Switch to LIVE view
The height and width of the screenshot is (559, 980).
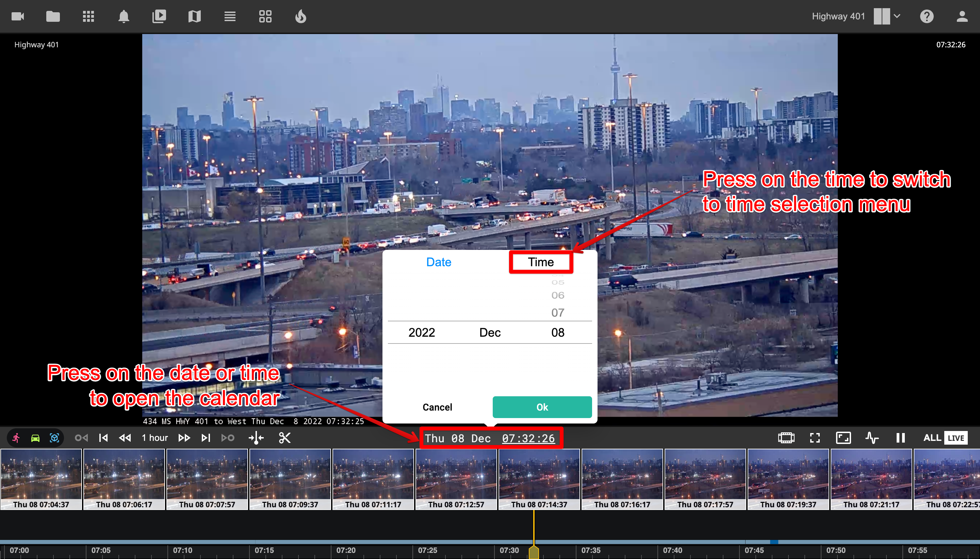click(956, 438)
